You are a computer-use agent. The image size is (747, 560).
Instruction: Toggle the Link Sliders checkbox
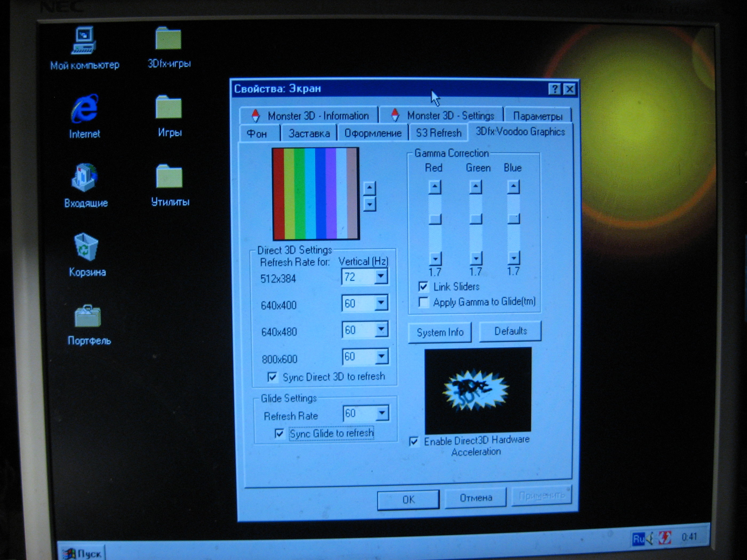[423, 287]
